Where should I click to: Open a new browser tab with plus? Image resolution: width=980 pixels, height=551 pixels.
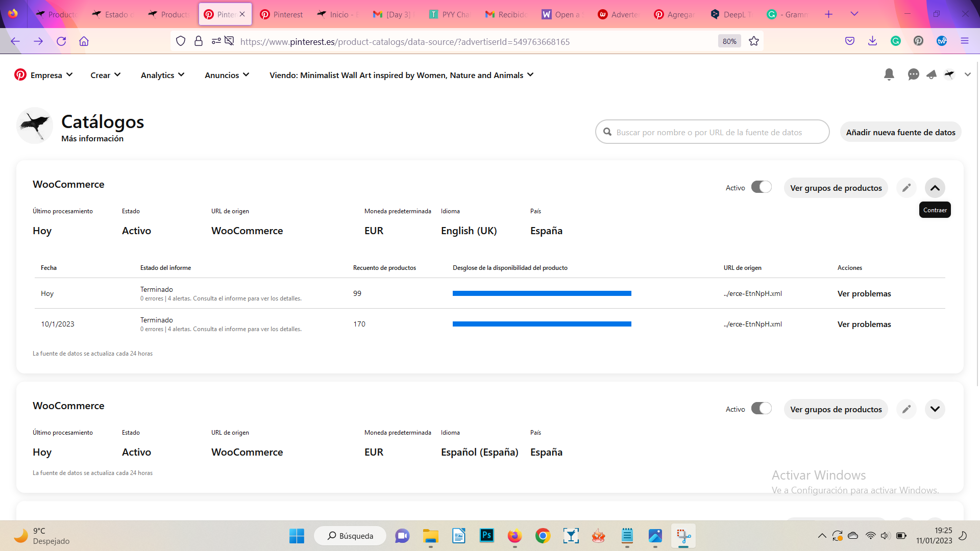pos(829,14)
